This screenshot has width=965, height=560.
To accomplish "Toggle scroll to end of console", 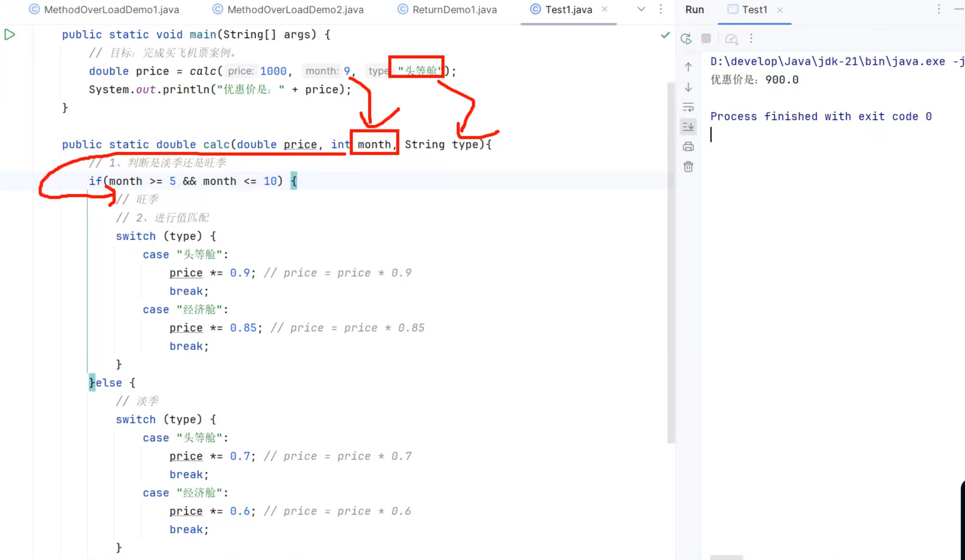I will [688, 127].
